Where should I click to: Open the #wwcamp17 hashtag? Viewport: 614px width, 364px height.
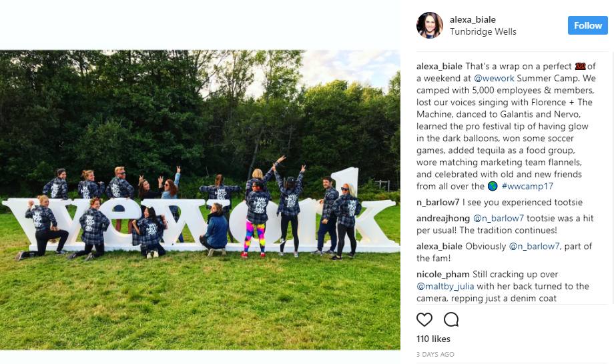click(x=527, y=186)
